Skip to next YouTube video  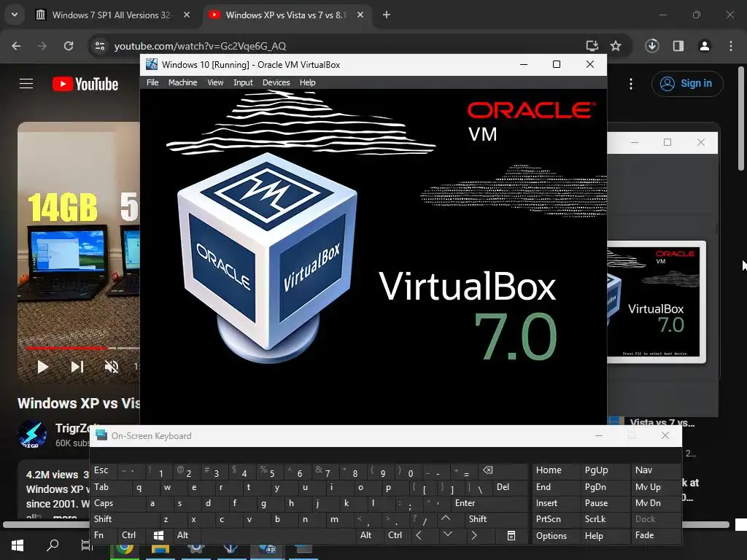click(77, 367)
